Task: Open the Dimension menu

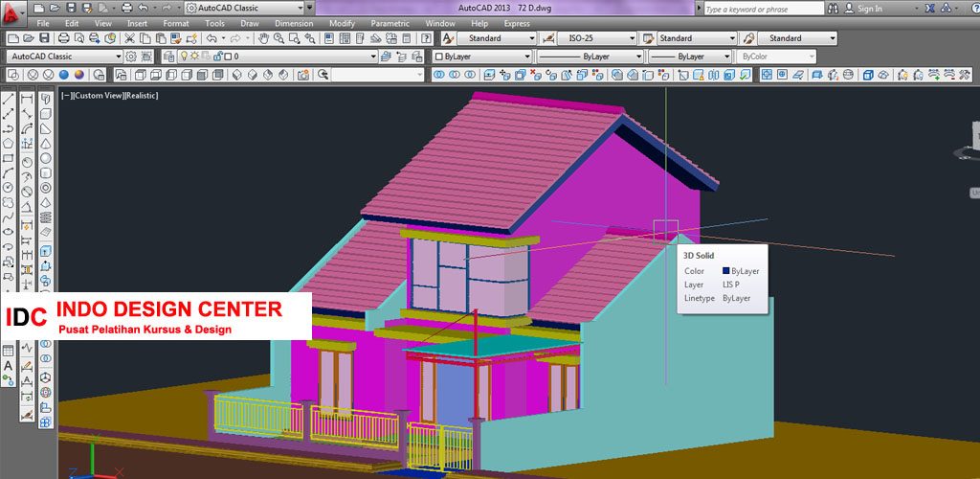Action: click(294, 24)
